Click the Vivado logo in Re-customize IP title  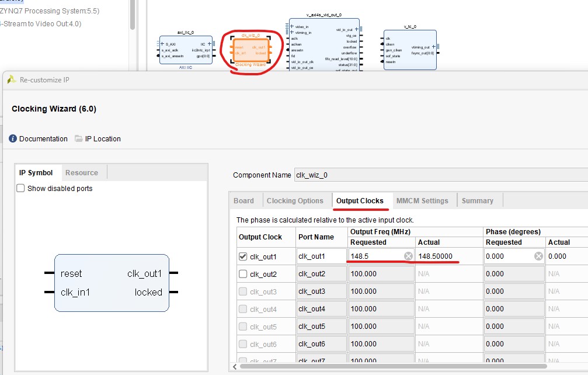click(12, 79)
